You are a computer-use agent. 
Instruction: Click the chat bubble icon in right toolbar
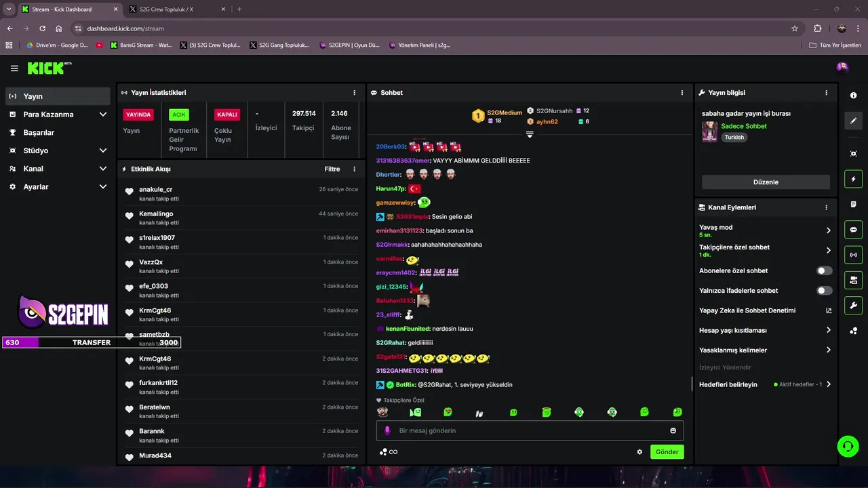tap(854, 230)
